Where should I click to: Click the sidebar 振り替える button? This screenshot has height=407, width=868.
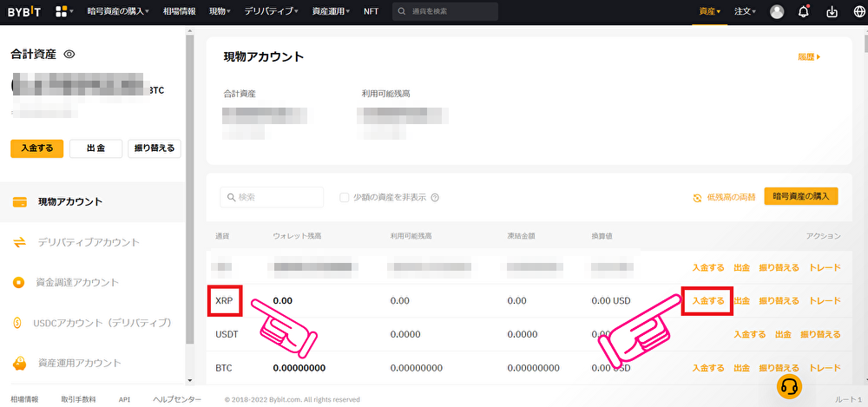click(x=155, y=148)
